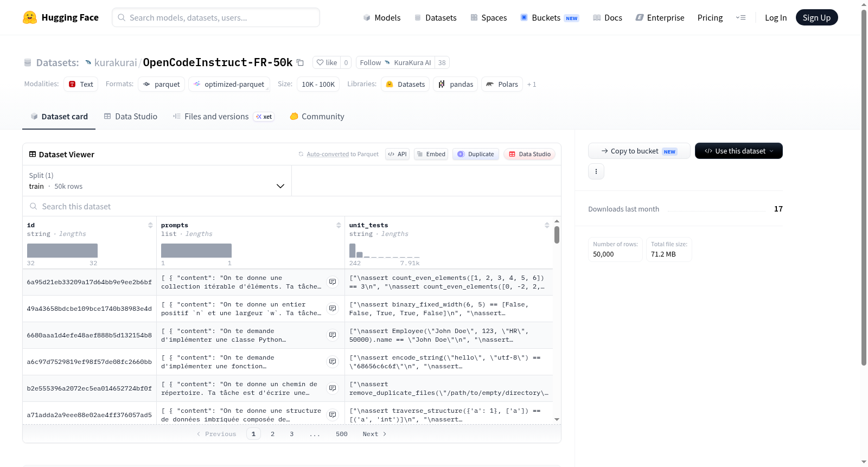Open the more options three-dot menu
Screen dimensions: 868x467
point(596,171)
